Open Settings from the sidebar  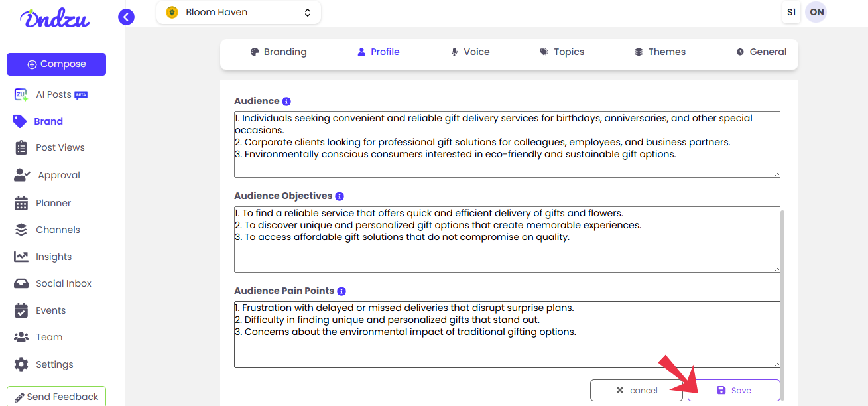point(54,364)
